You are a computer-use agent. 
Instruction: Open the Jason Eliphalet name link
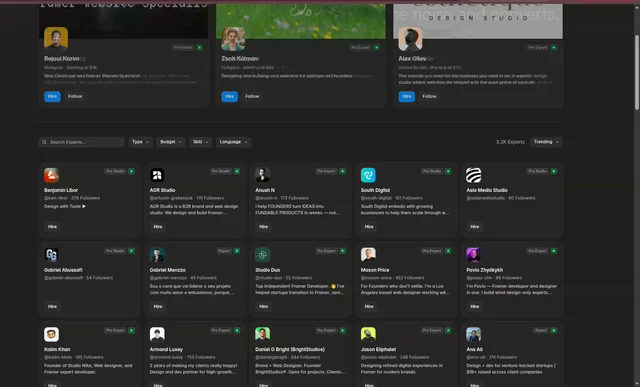[x=378, y=349]
